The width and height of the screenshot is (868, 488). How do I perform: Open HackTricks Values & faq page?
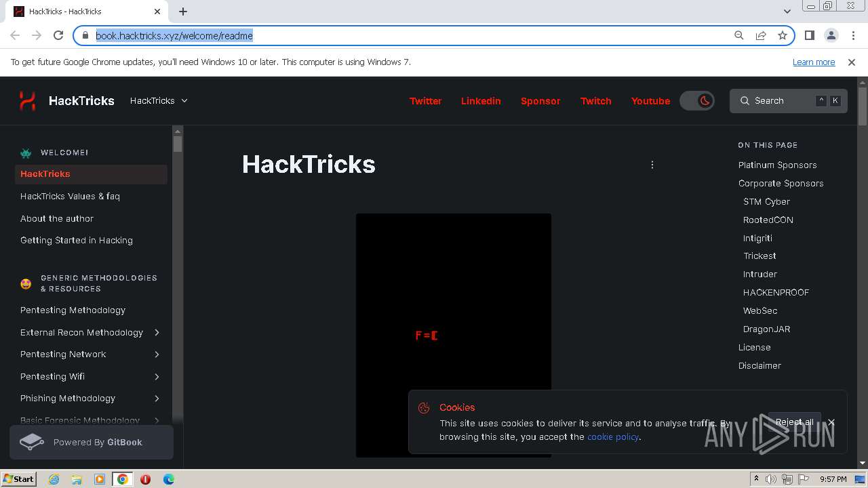[x=70, y=196]
